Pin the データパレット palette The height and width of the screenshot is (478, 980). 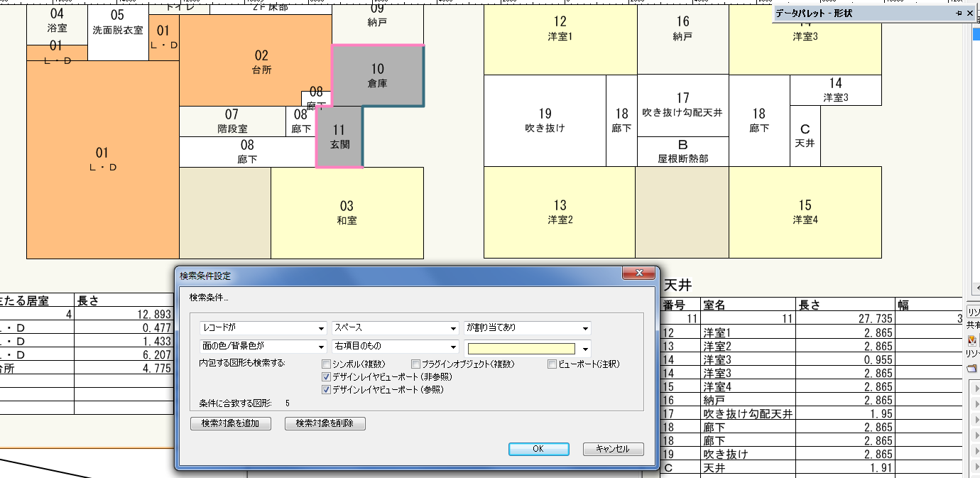(x=958, y=13)
